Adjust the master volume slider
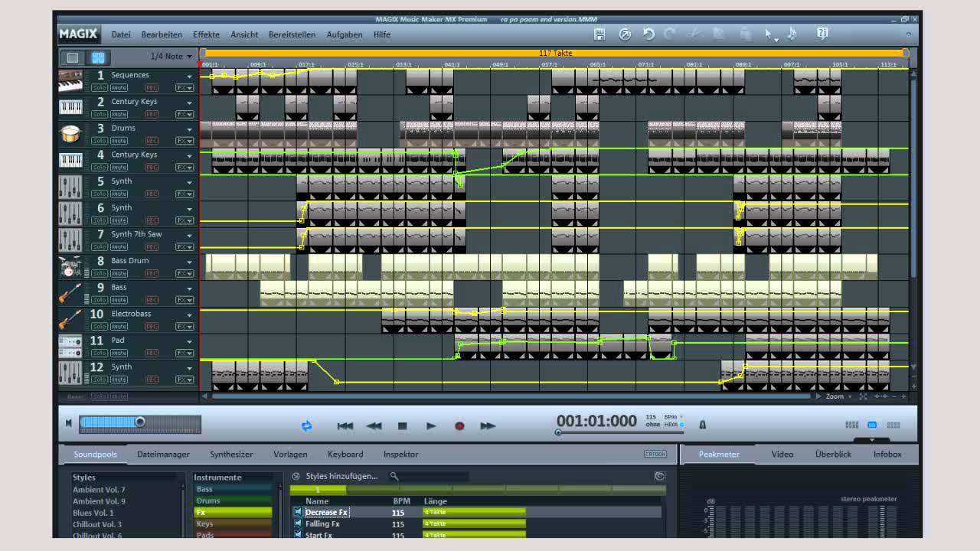This screenshot has height=551, width=980. 140,422
